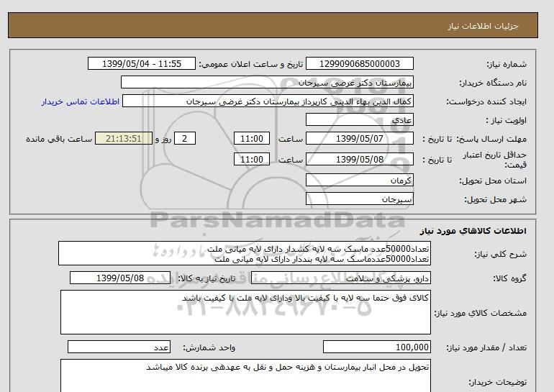The image size is (554, 392).
Task: Click the اولویت نیاز label
Action: (x=506, y=120)
